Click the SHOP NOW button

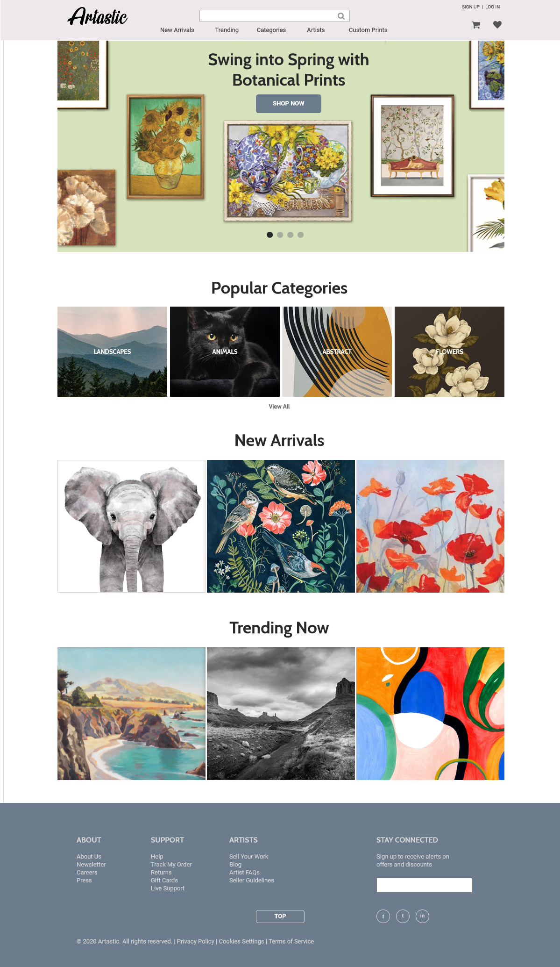(x=289, y=104)
